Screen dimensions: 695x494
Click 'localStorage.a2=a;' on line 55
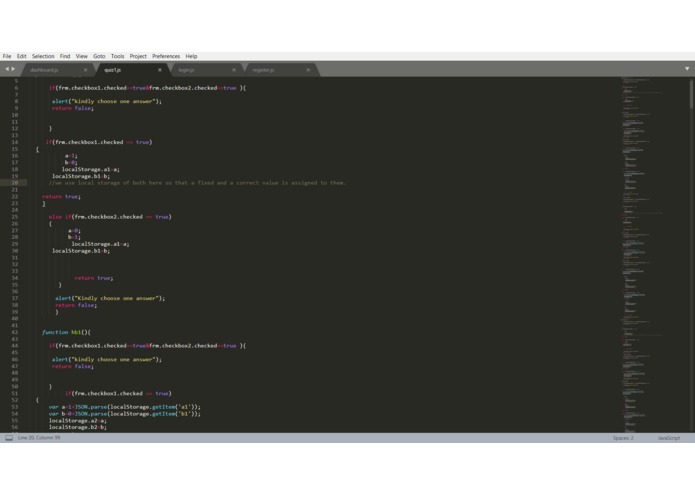pos(78,420)
